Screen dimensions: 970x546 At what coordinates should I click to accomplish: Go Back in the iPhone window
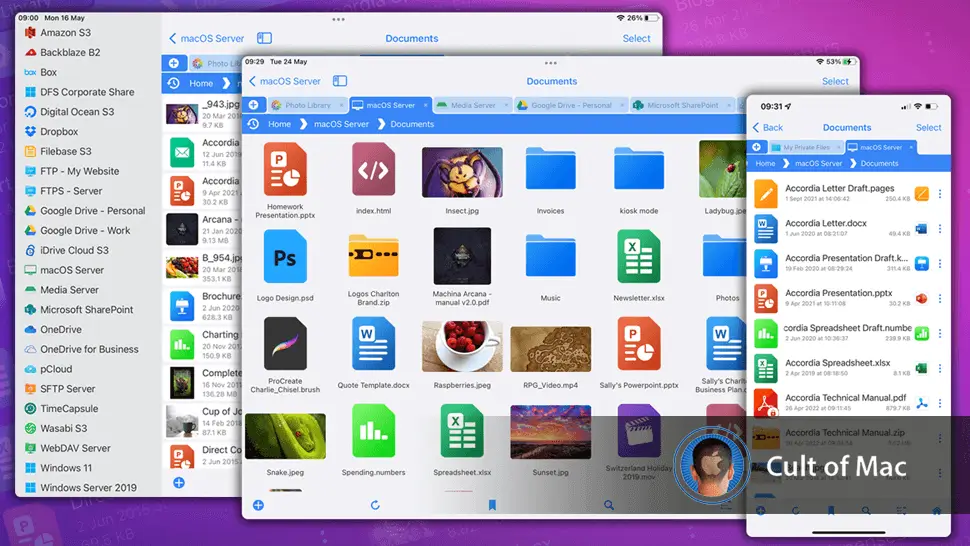tap(768, 127)
